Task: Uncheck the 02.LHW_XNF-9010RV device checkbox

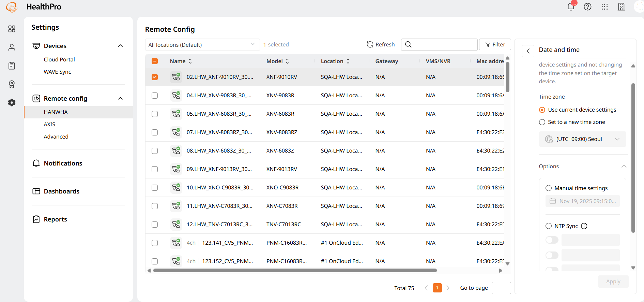Action: [155, 77]
